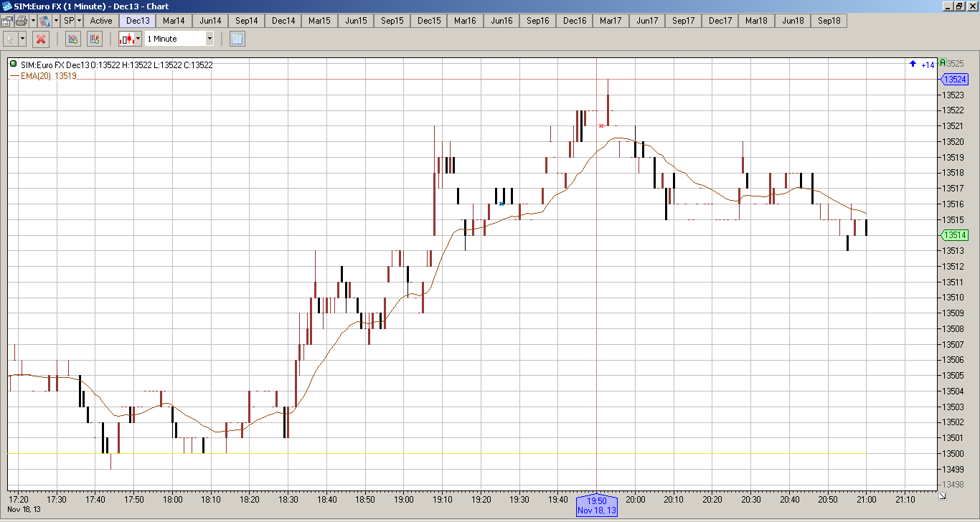View the Jun18 contract tab
The image size is (980, 522).
click(793, 21)
